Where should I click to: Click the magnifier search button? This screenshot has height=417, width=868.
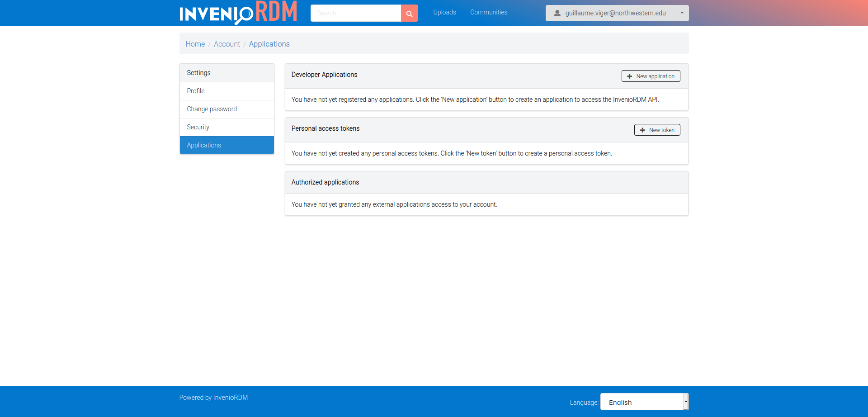click(x=409, y=13)
